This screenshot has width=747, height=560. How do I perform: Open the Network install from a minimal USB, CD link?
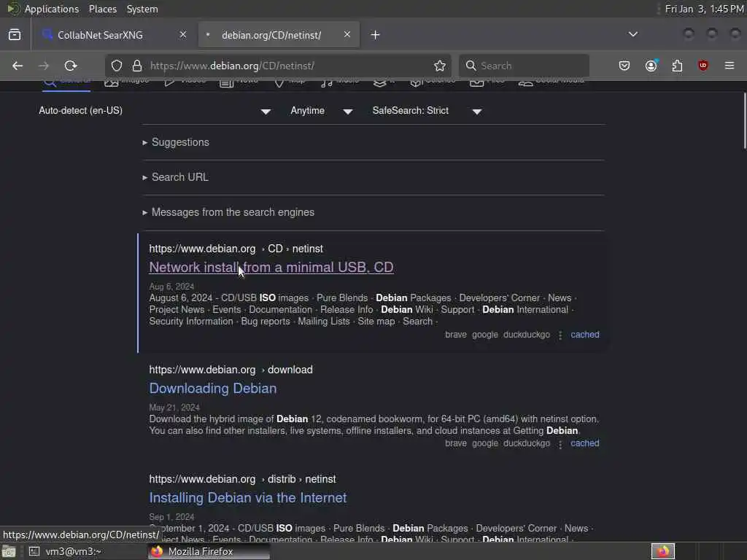[x=271, y=268]
